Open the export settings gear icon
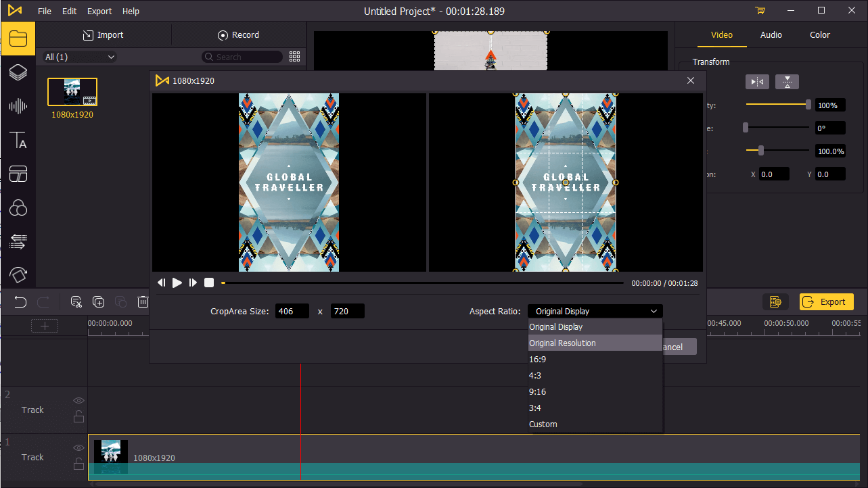The width and height of the screenshot is (868, 488). 775,302
